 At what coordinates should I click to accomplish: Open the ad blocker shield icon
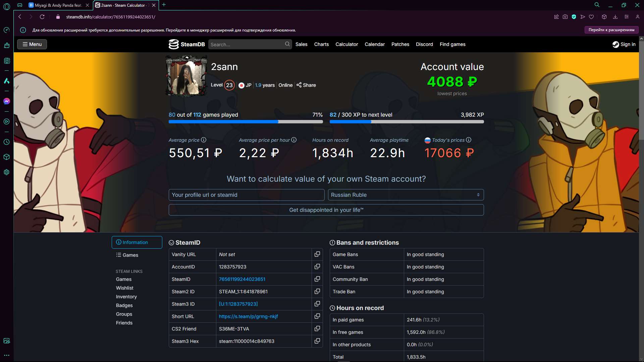(574, 17)
